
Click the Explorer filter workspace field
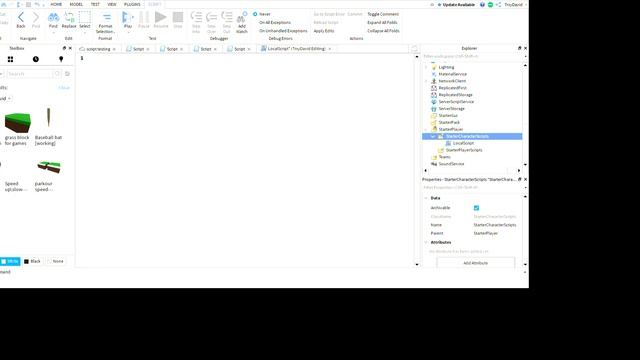pyautogui.click(x=472, y=56)
